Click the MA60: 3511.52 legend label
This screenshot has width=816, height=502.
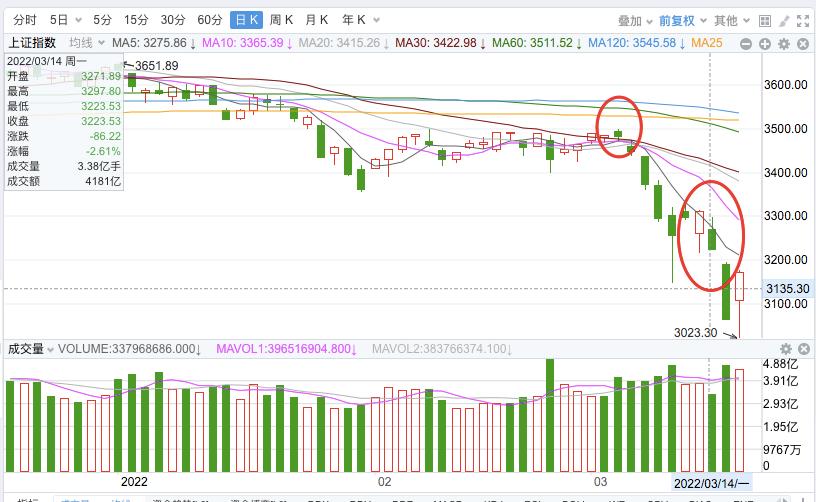[532, 43]
